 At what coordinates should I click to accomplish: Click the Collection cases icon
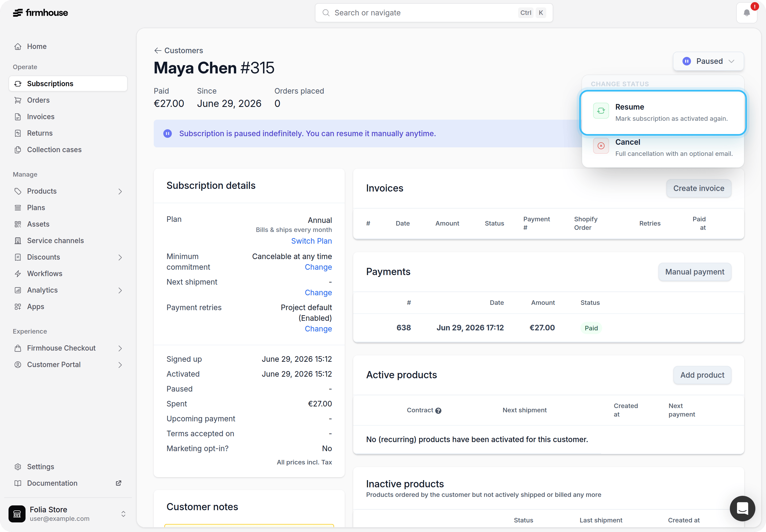(18, 150)
